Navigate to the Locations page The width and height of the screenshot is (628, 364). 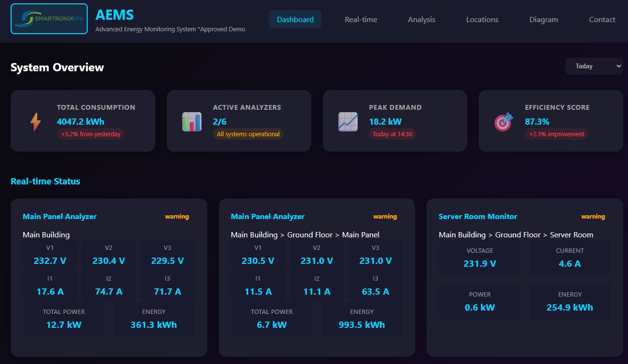point(482,19)
